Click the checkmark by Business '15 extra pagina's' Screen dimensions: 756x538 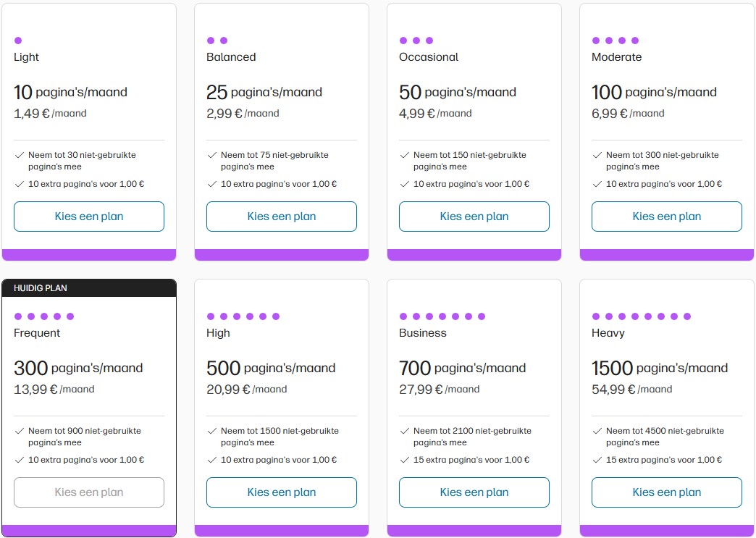point(404,460)
